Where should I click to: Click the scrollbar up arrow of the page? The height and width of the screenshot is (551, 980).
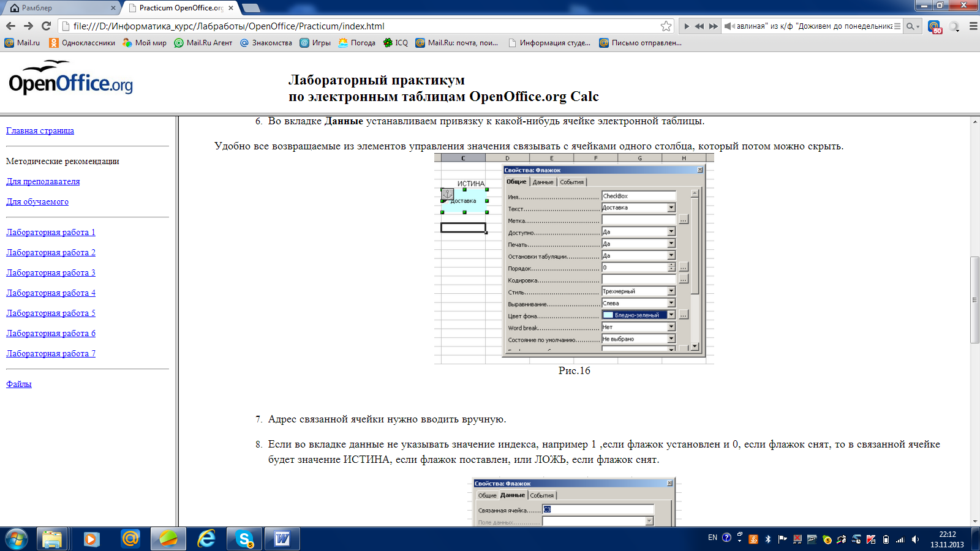tap(974, 121)
